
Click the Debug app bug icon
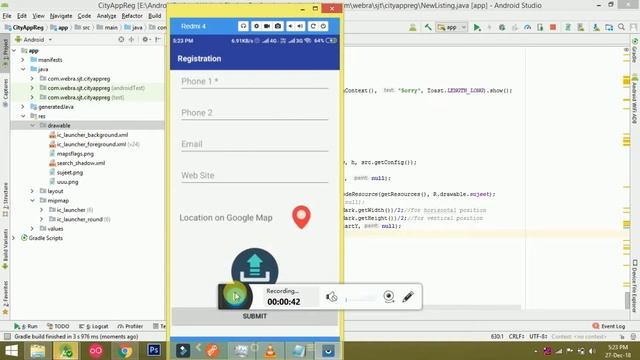502,27
